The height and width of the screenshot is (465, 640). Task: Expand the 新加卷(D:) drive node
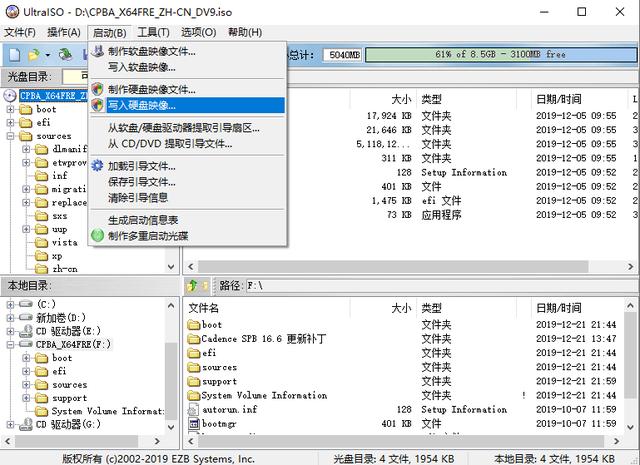(11, 318)
